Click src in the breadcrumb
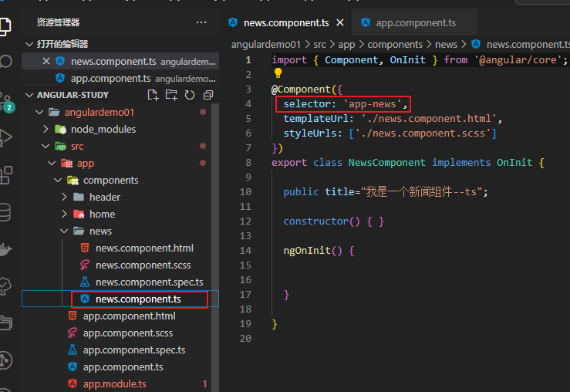The width and height of the screenshot is (570, 392). click(x=319, y=44)
